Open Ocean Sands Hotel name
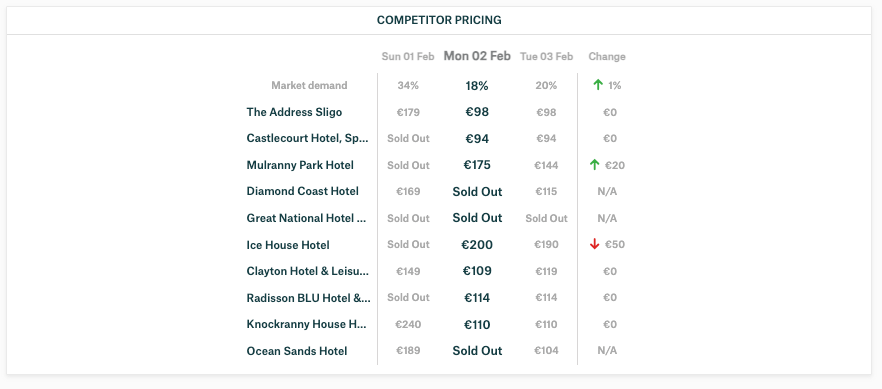This screenshot has width=882, height=389. click(297, 351)
